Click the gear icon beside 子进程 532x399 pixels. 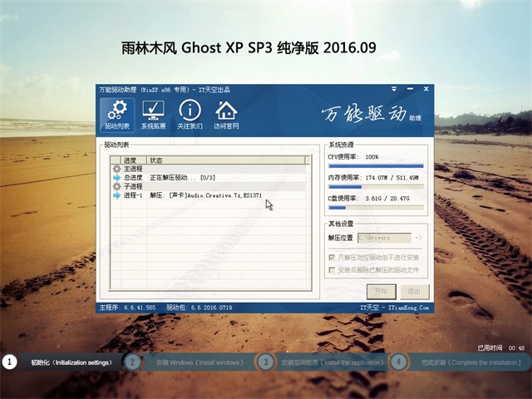tap(116, 187)
